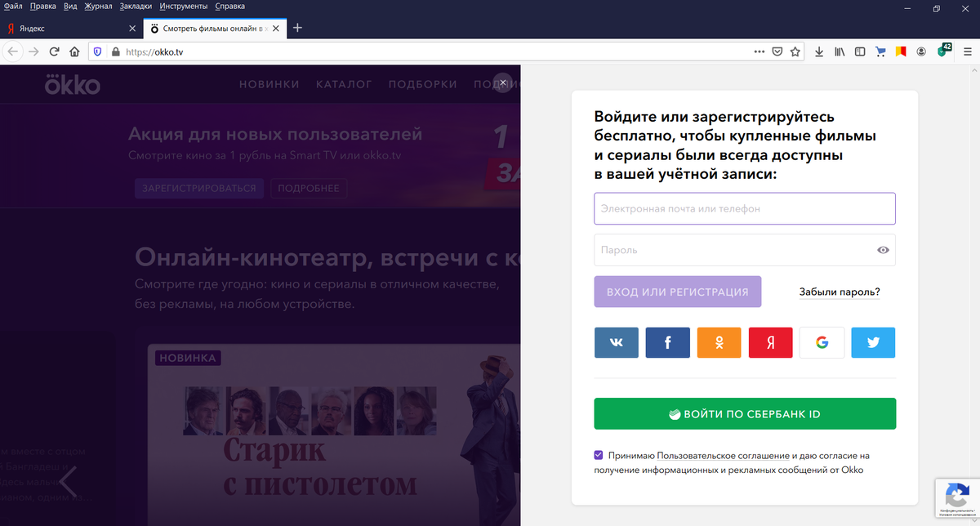
Task: Open Файл menu
Action: point(12,7)
